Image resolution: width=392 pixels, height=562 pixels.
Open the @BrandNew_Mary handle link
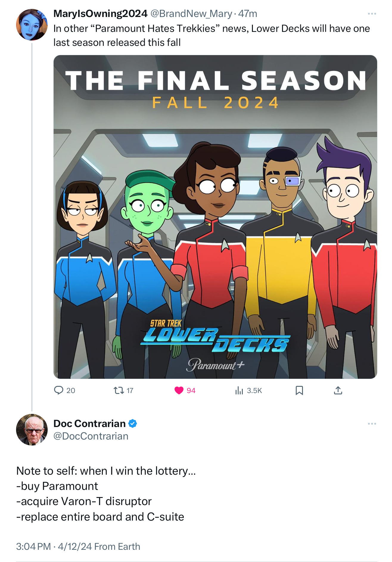coord(191,14)
